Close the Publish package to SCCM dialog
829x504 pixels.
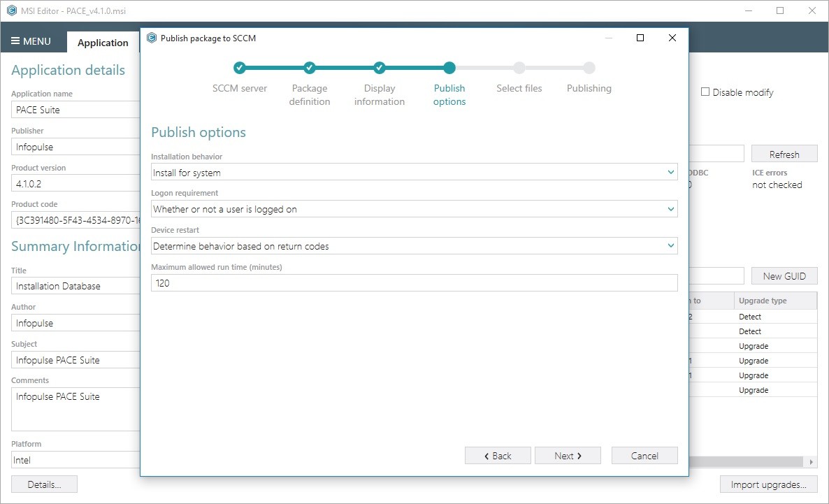(x=672, y=38)
